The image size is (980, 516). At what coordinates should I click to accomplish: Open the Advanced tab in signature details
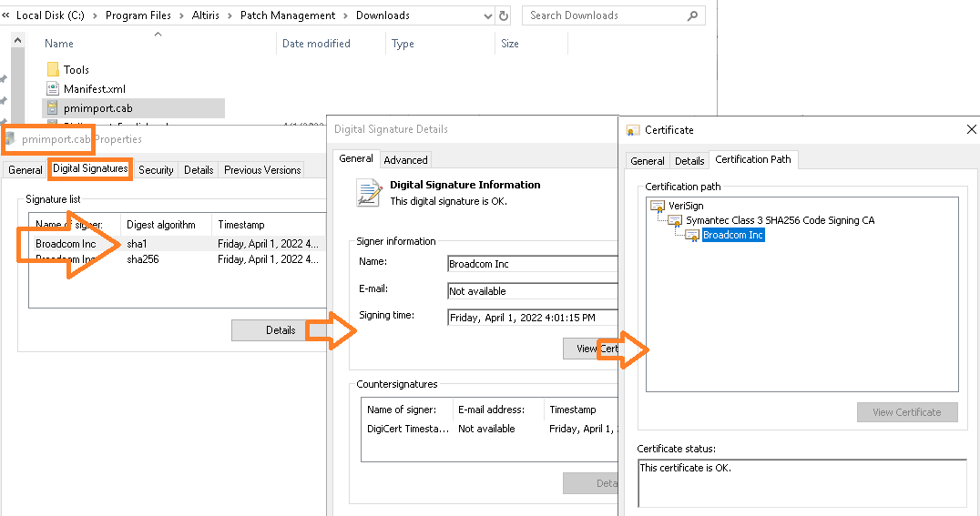click(x=405, y=160)
